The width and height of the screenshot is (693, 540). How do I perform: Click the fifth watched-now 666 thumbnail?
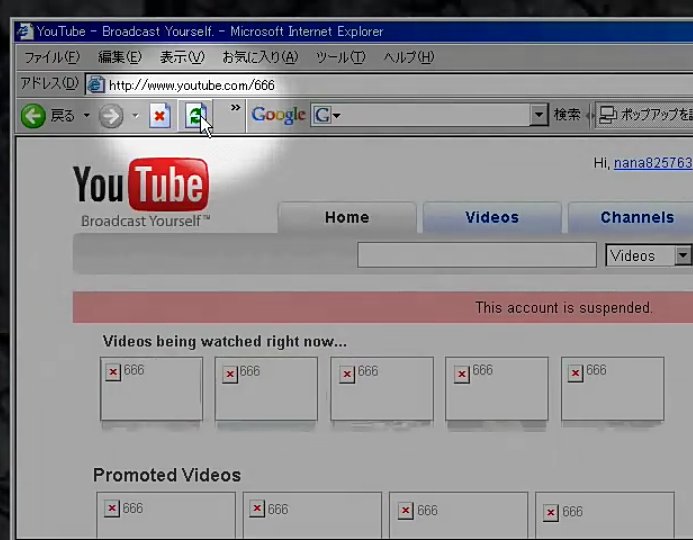[613, 389]
